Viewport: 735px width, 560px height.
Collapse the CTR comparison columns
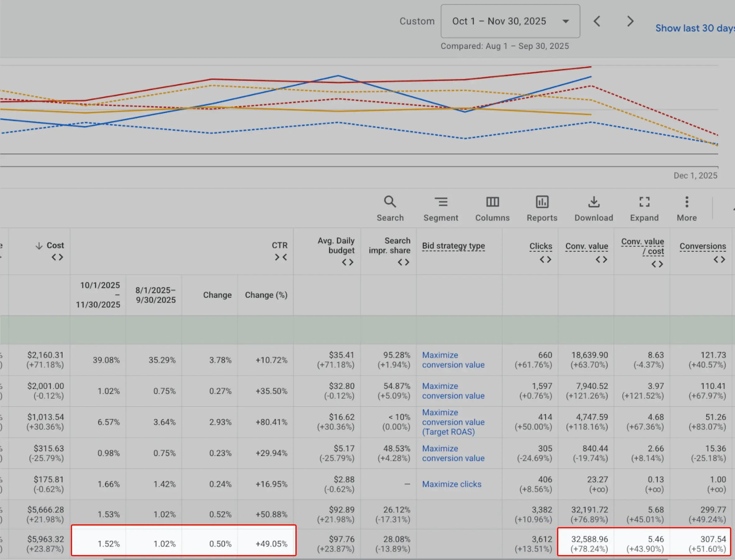[281, 257]
